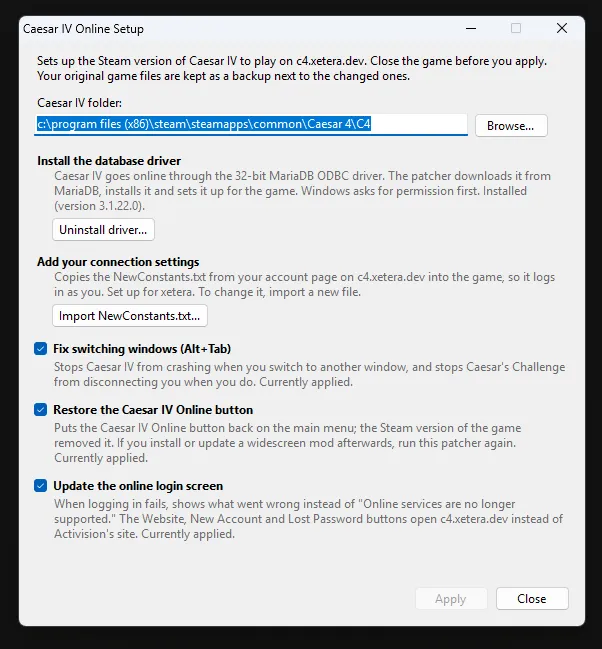Click description starting 'Stops Caesar IV from crashing'

pyautogui.click(x=309, y=374)
